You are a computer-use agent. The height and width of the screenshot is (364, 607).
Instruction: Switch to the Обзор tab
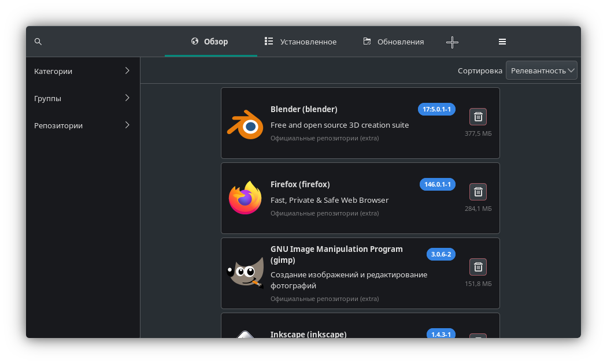coord(210,42)
